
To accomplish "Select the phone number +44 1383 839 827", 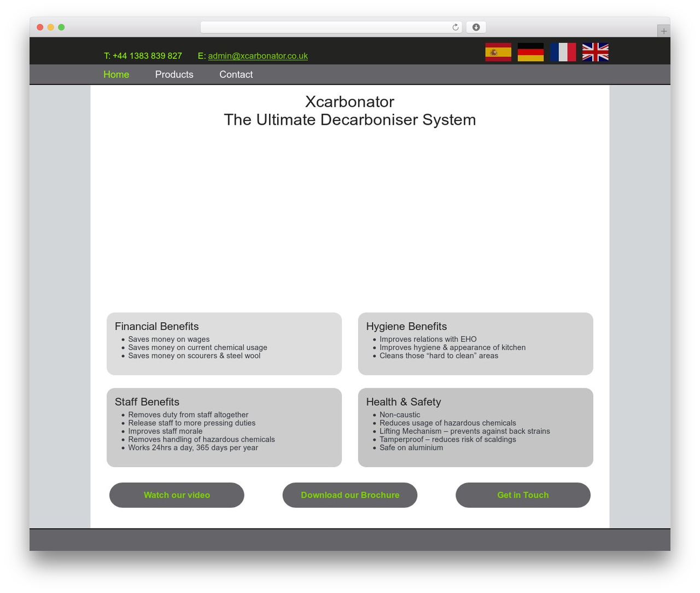I will click(147, 56).
